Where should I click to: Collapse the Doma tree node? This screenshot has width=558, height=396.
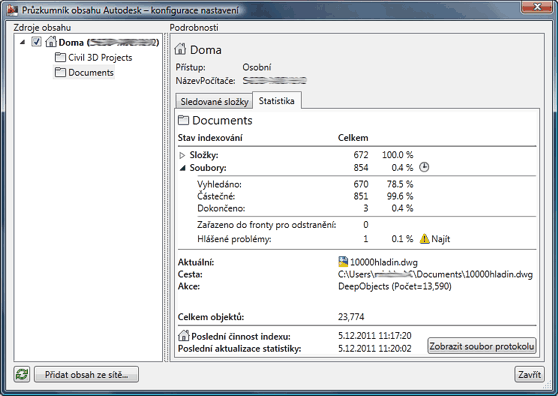[22, 42]
